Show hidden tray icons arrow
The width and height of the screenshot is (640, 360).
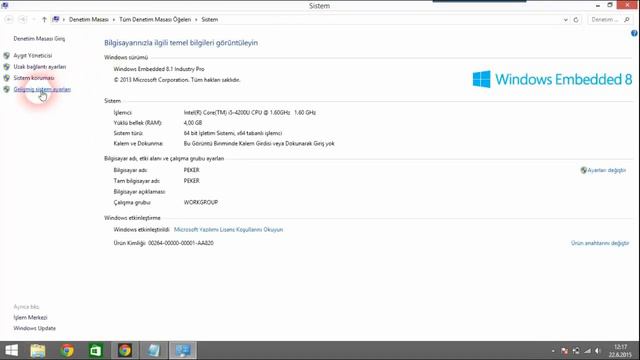(x=553, y=351)
